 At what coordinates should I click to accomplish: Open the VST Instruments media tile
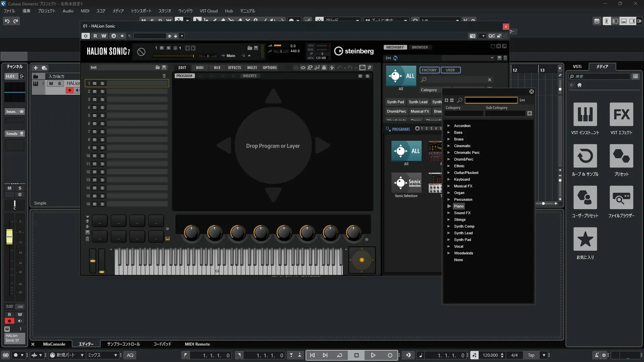tap(585, 114)
